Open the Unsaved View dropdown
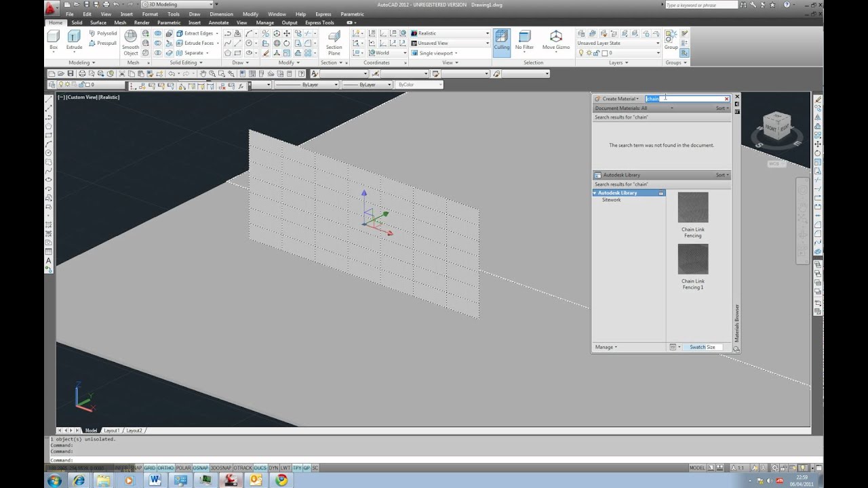 449,43
